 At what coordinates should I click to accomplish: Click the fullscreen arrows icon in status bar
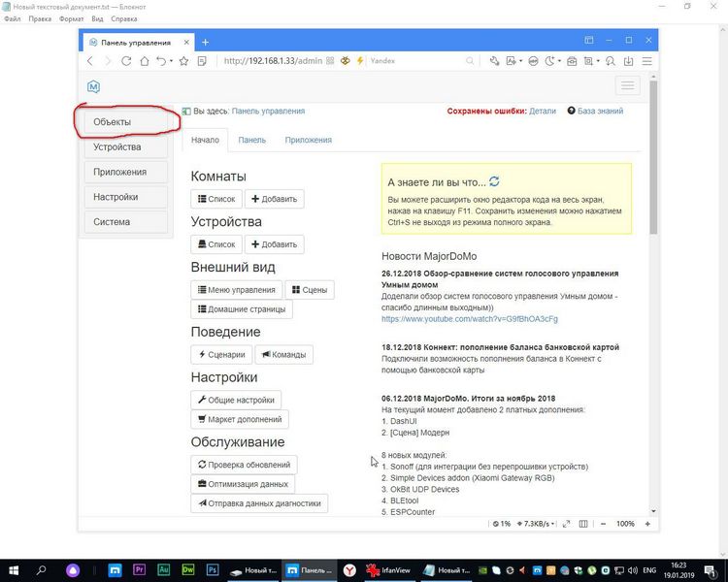pyautogui.click(x=566, y=524)
